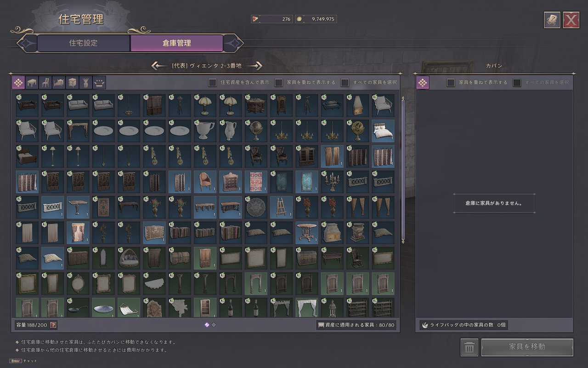
Task: Go to previous residence with left arrow
Action: pos(159,66)
